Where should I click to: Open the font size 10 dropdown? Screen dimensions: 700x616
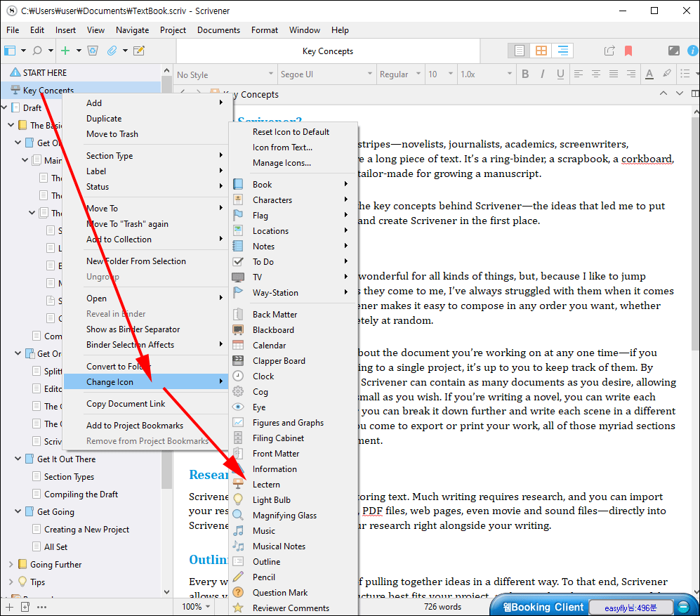[x=441, y=74]
